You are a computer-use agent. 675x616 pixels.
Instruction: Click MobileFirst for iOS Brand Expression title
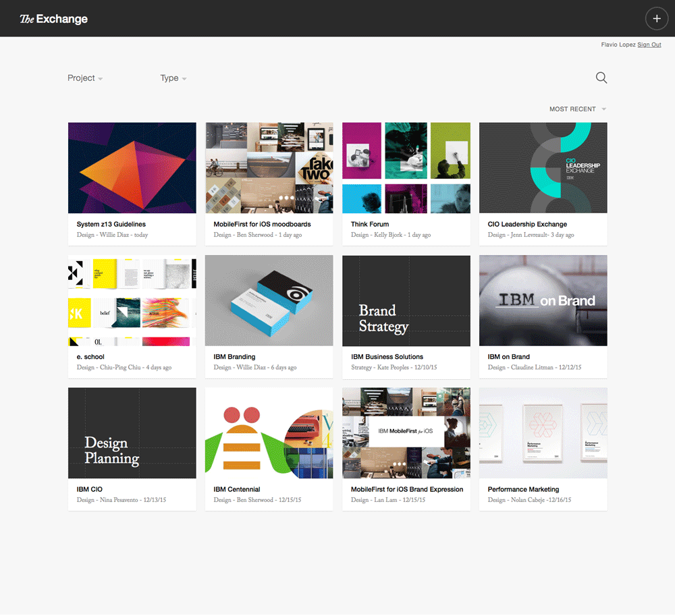[x=407, y=489]
